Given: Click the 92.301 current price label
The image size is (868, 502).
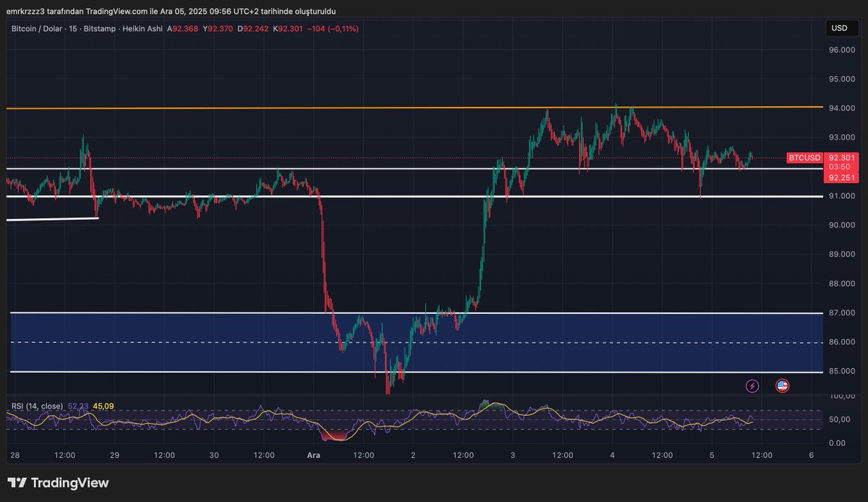Looking at the screenshot, I should pos(842,158).
